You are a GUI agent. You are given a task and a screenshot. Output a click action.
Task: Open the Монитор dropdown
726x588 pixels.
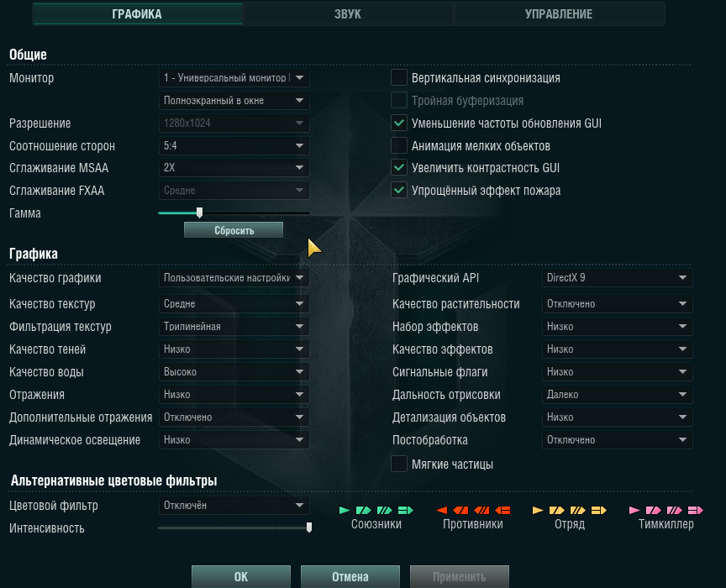234,78
